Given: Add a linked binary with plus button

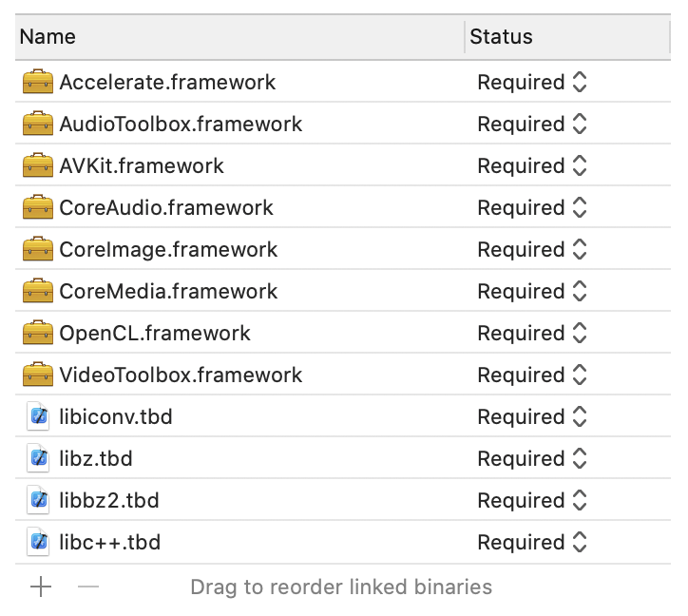Looking at the screenshot, I should (41, 587).
